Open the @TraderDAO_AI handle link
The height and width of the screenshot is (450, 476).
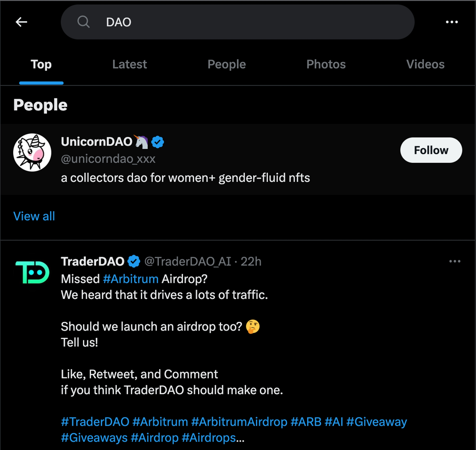[188, 261]
